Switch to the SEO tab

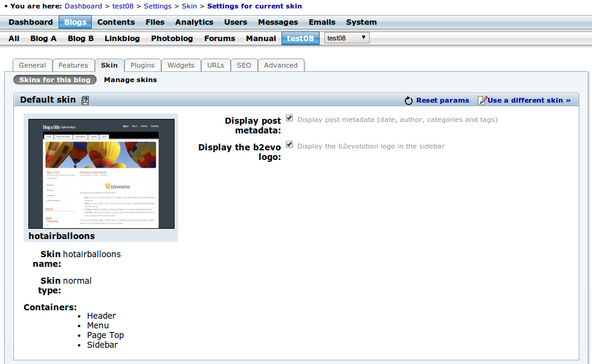(x=244, y=65)
